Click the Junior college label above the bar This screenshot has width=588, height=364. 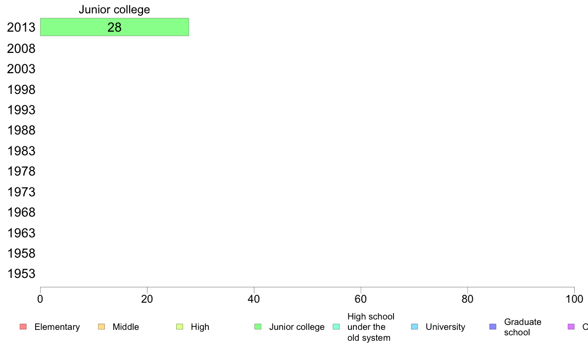click(114, 9)
